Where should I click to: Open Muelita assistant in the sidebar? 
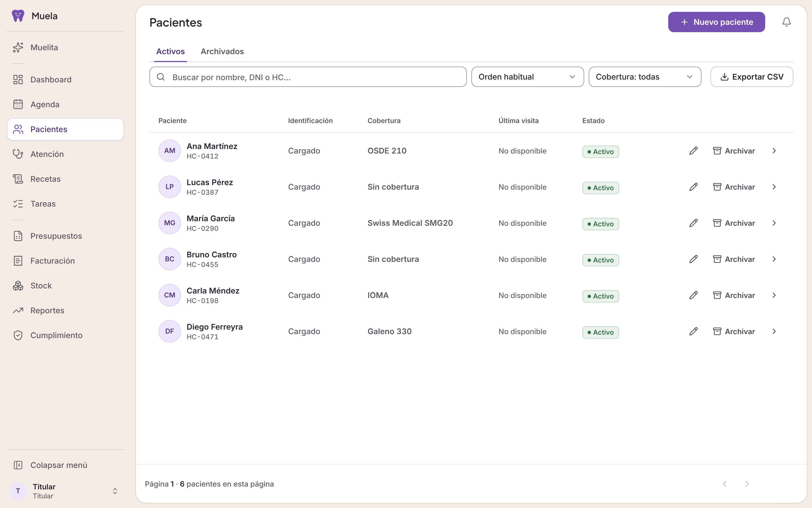point(65,47)
